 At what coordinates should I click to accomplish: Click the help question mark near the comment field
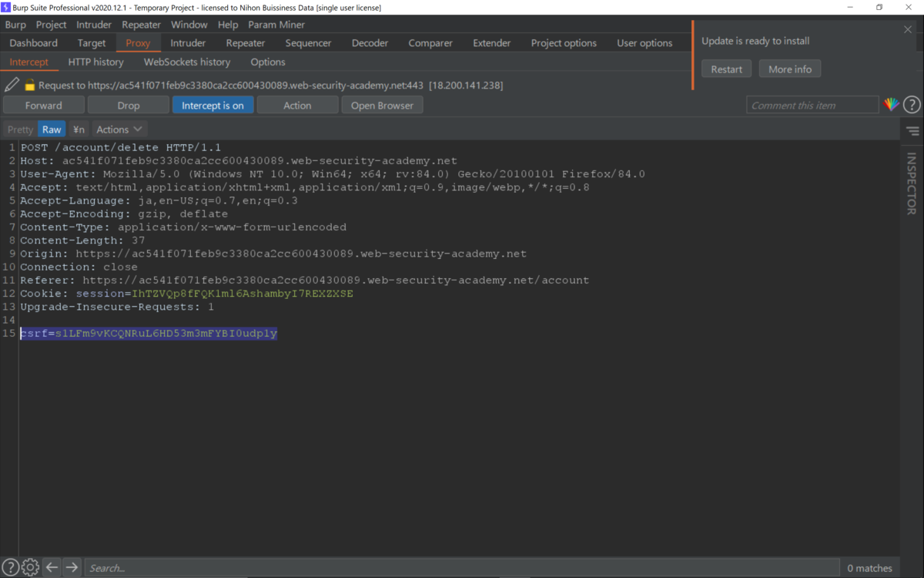pos(912,104)
